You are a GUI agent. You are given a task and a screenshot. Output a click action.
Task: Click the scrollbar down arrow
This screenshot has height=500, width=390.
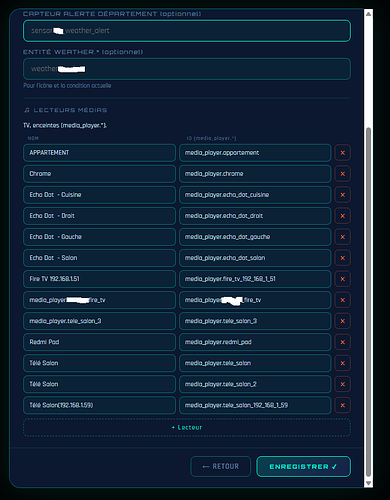click(x=368, y=483)
